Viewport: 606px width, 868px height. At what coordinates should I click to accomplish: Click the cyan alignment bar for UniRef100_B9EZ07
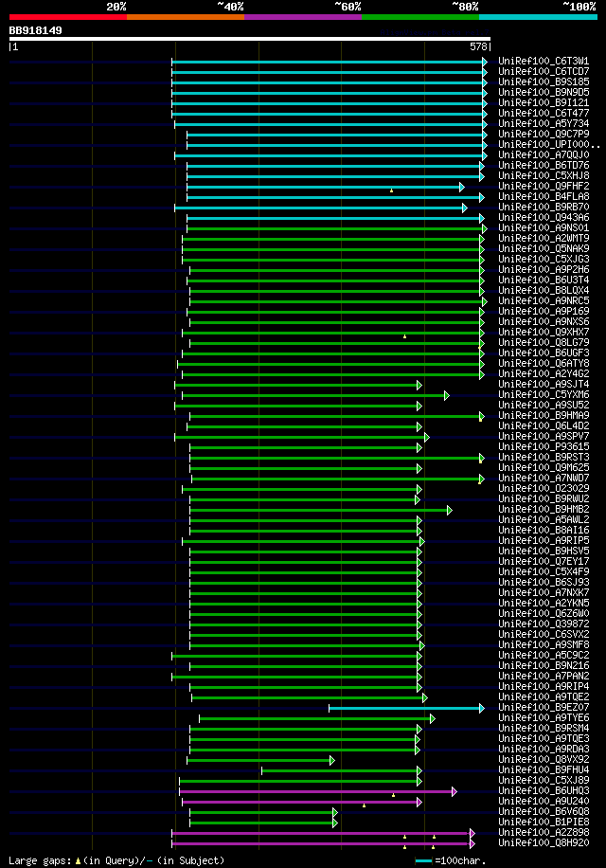pos(406,708)
